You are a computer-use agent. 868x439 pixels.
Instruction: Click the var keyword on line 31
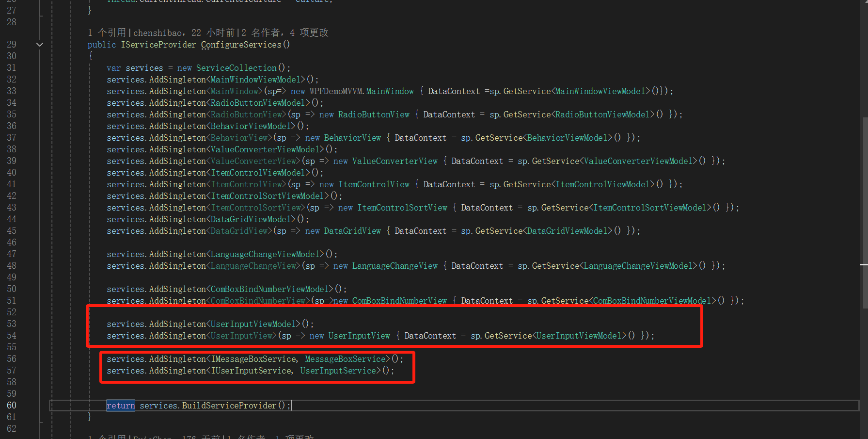coord(114,68)
